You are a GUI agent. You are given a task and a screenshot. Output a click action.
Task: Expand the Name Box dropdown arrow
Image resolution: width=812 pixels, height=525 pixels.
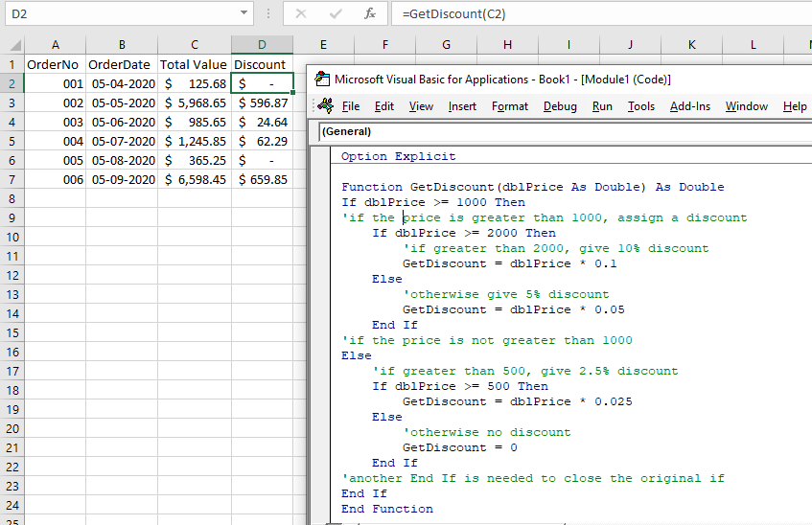point(246,14)
